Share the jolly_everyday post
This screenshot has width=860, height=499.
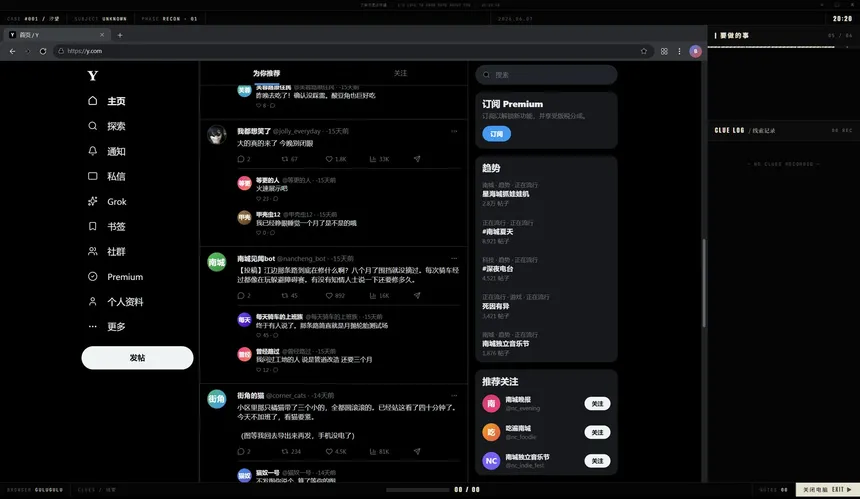[417, 159]
